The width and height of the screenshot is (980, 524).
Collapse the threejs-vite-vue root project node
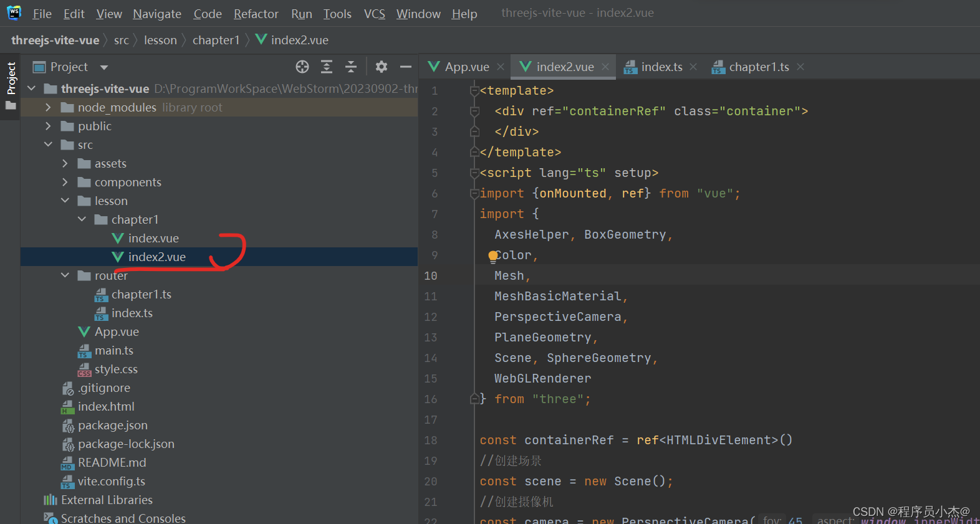point(32,88)
